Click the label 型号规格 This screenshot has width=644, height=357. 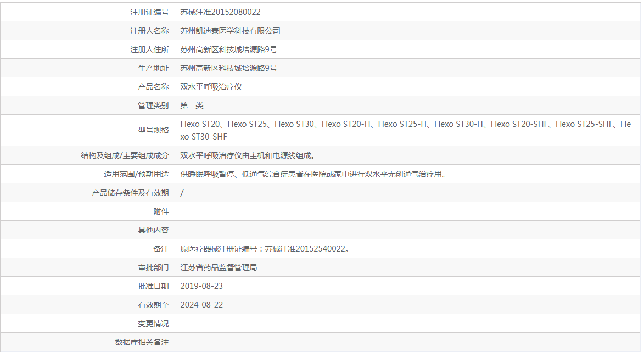[153, 130]
